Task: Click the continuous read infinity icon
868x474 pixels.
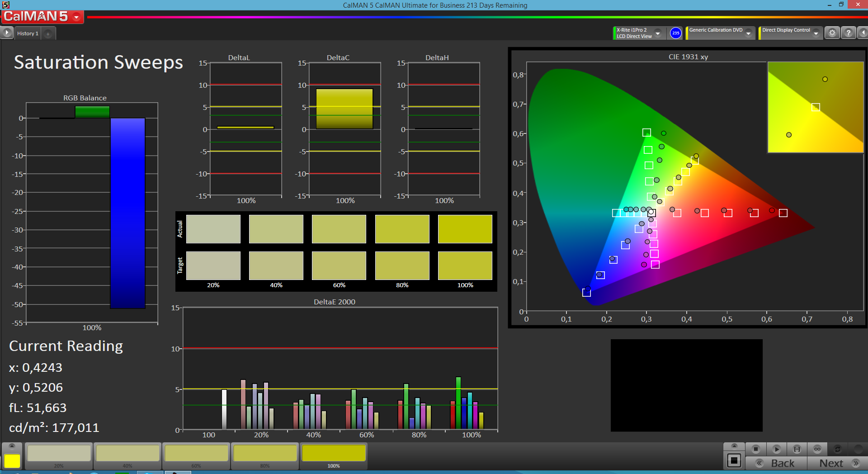Action: coord(817,449)
